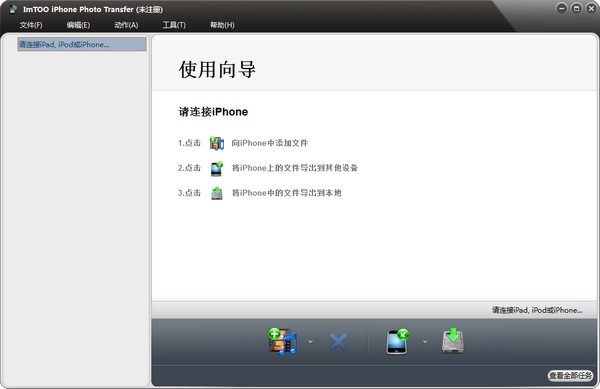Maximize the application window

pos(576,8)
